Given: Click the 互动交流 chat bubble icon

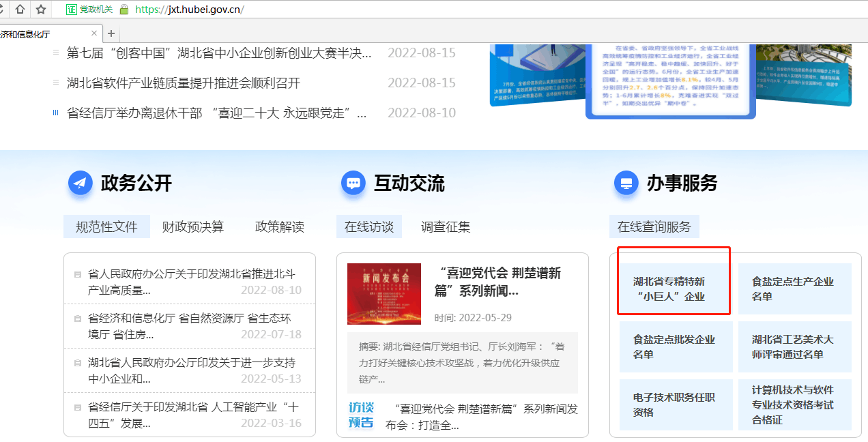Looking at the screenshot, I should click(353, 183).
